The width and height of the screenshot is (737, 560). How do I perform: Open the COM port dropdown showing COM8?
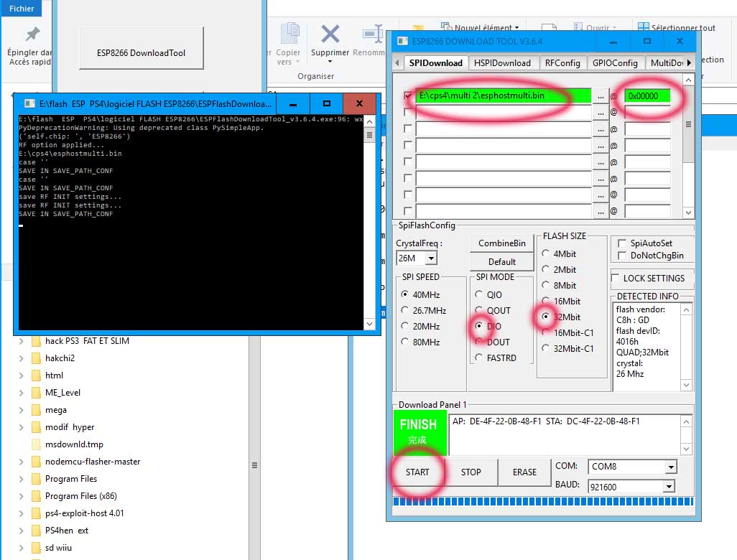[x=671, y=467]
